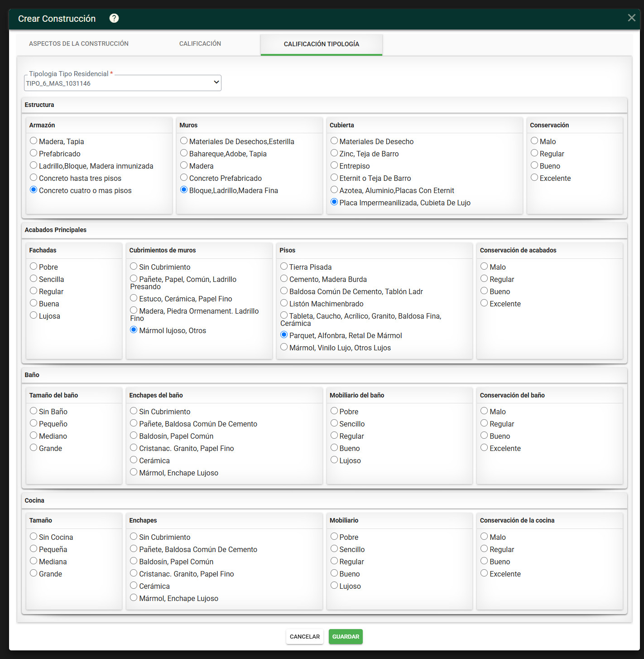Open the Calificación tab
Image resolution: width=644 pixels, height=659 pixels.
tap(200, 44)
